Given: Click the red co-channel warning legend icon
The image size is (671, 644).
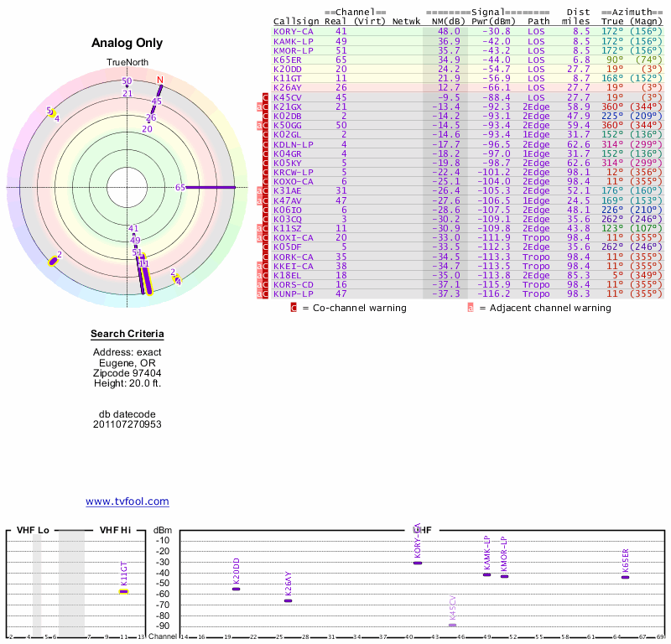Looking at the screenshot, I should coord(294,308).
